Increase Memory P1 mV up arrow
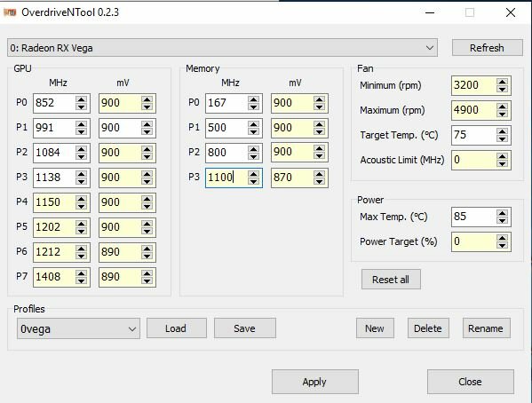 point(319,123)
